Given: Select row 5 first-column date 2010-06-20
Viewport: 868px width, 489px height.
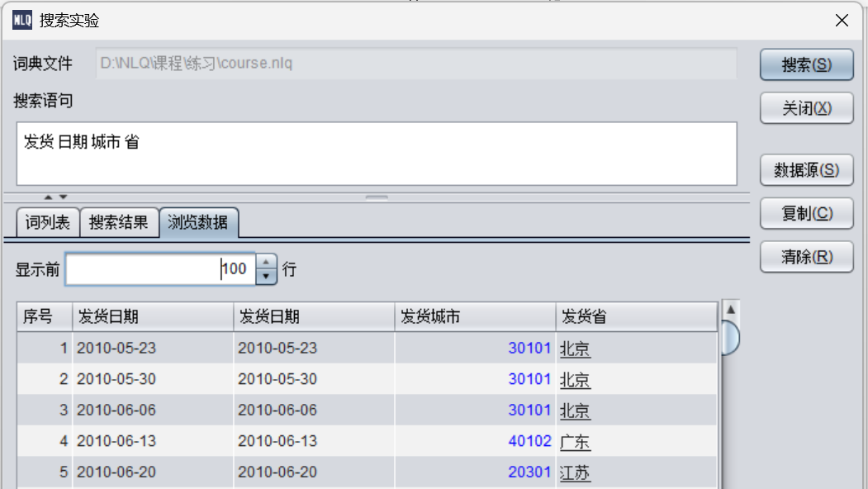Looking at the screenshot, I should point(116,472).
